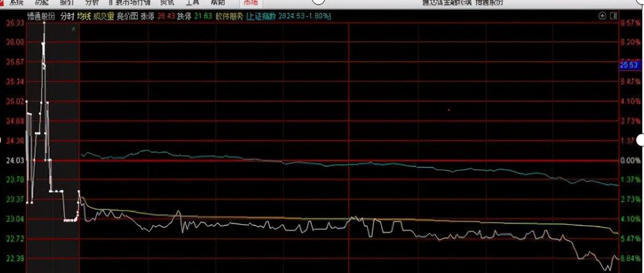Open the 分析 menu
644x273 pixels.
click(x=92, y=2)
